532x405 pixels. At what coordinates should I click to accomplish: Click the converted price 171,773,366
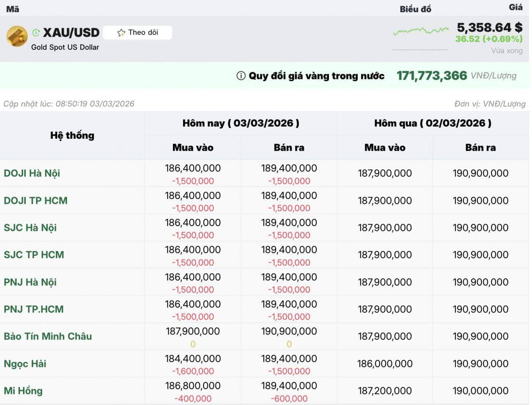432,76
